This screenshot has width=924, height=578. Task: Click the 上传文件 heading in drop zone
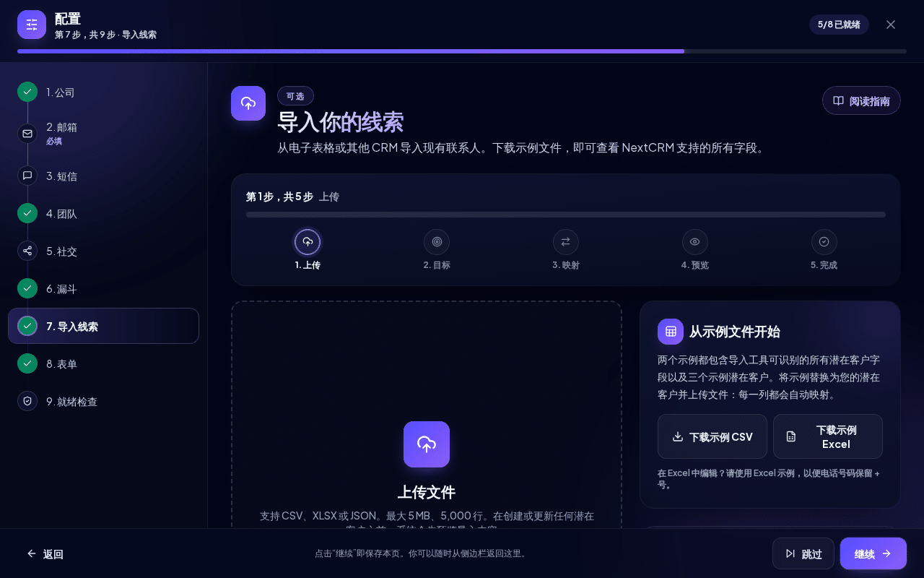point(427,492)
